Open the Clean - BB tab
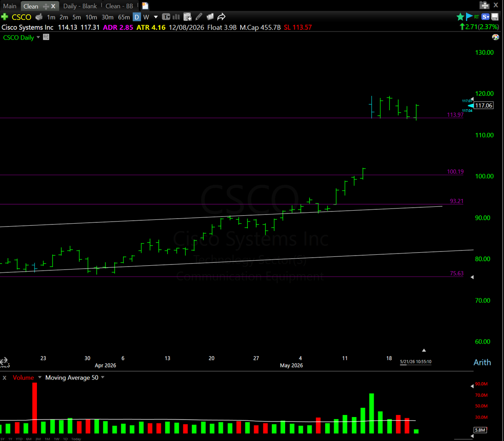The image size is (504, 441). click(x=119, y=6)
